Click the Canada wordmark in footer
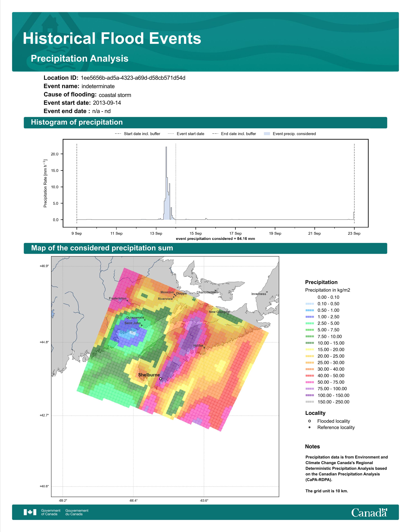411x532 pixels. click(369, 512)
